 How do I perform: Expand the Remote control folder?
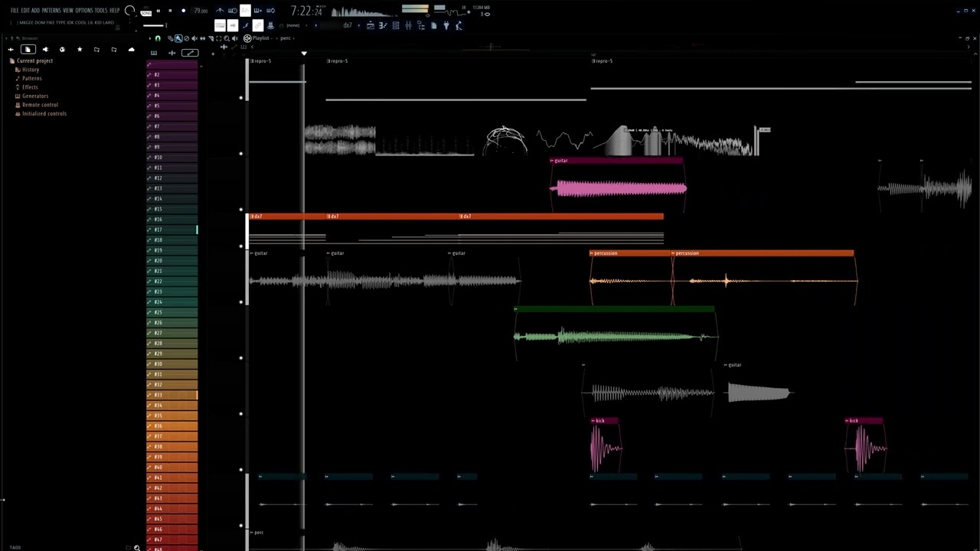[36, 105]
